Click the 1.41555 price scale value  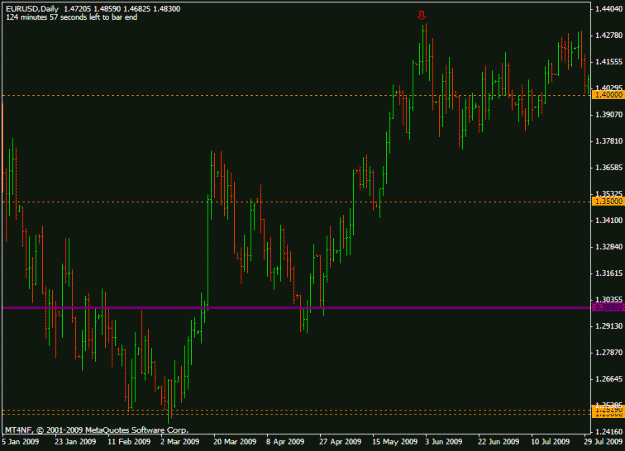pyautogui.click(x=608, y=62)
